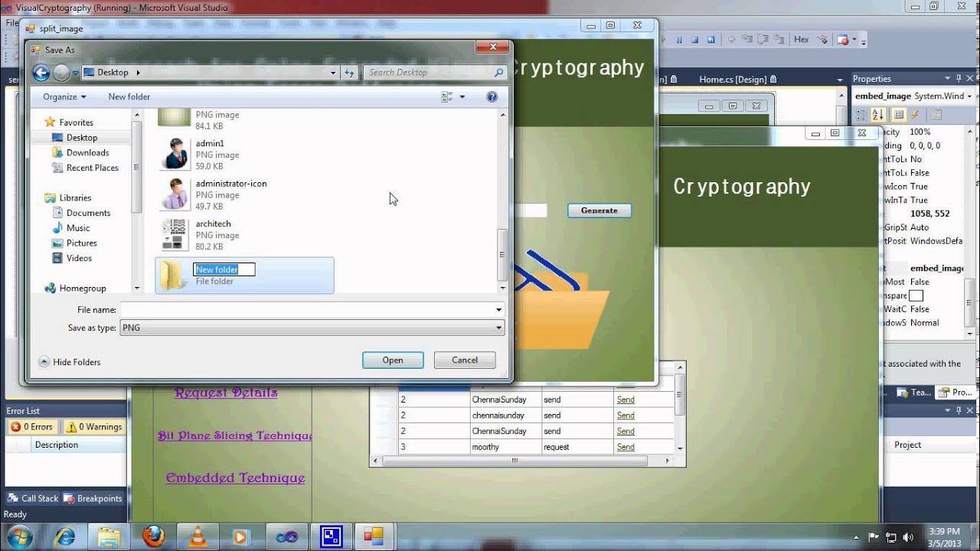This screenshot has width=980, height=551.
Task: Switch to the Call Stack tab
Action: click(33, 498)
